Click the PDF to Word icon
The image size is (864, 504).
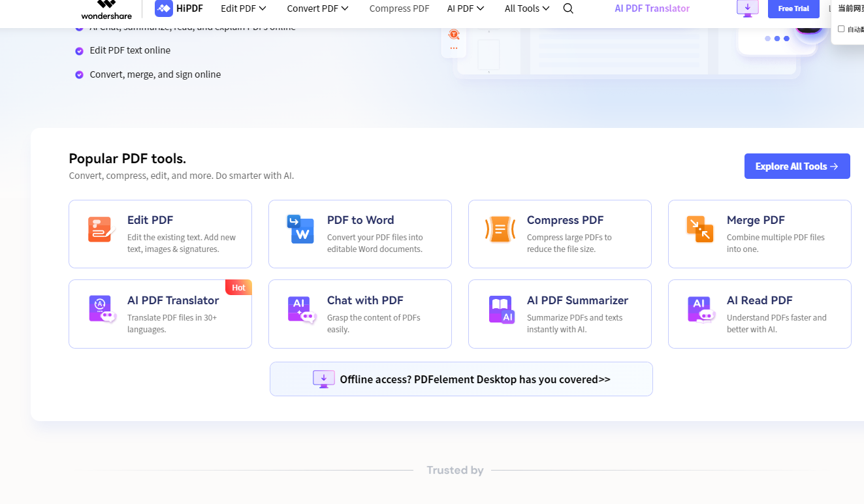(x=300, y=229)
